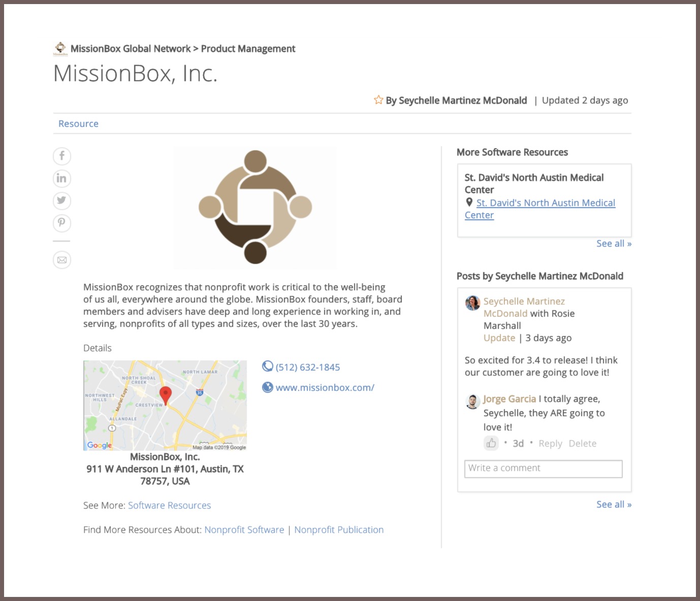Call (512) 632-1845 phone link
The image size is (700, 601).
coord(308,367)
